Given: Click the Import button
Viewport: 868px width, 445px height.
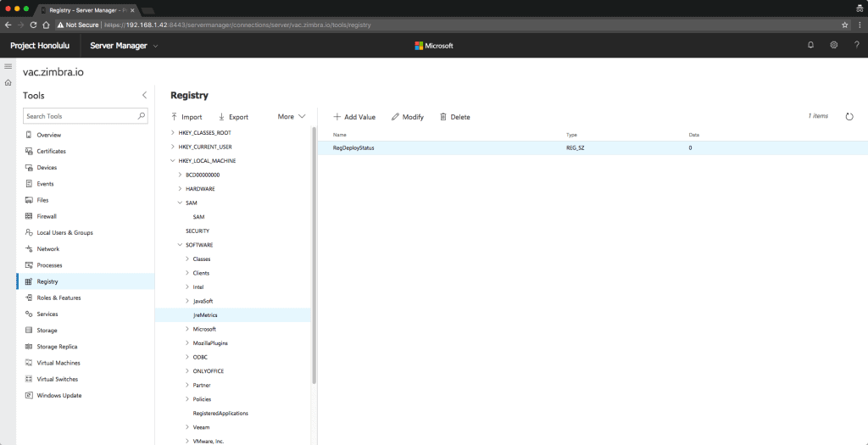Looking at the screenshot, I should coord(186,117).
